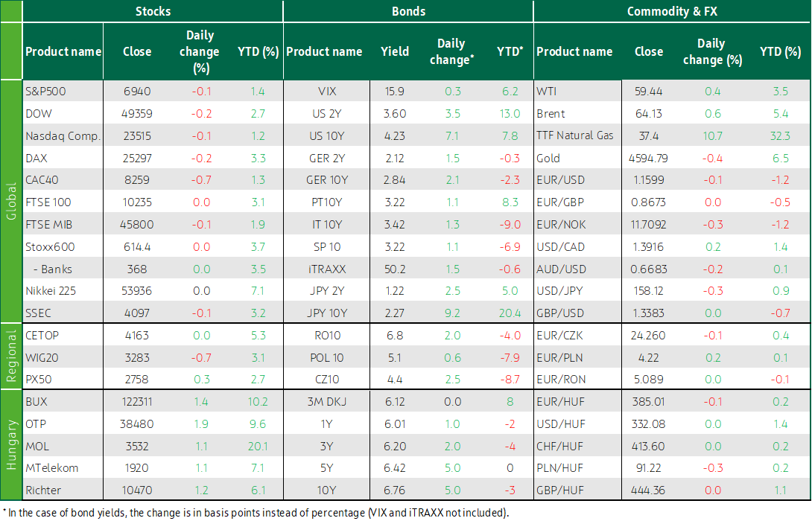Click the Regional row group label
Image resolution: width=812 pixels, height=521 pixels.
pyautogui.click(x=11, y=357)
